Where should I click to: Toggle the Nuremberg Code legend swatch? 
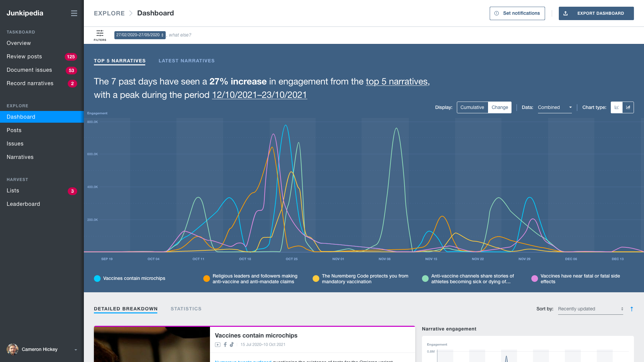[x=316, y=279]
